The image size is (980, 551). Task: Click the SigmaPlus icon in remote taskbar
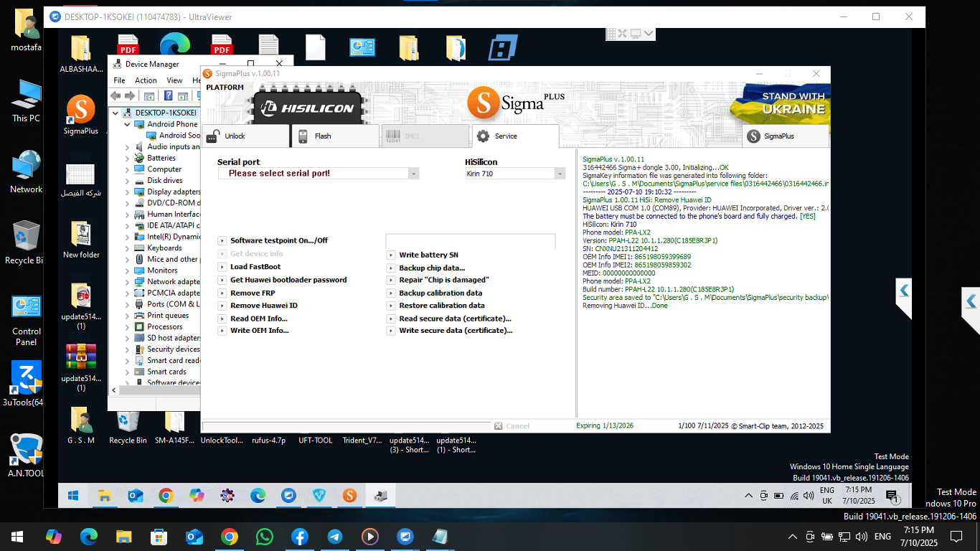[349, 495]
